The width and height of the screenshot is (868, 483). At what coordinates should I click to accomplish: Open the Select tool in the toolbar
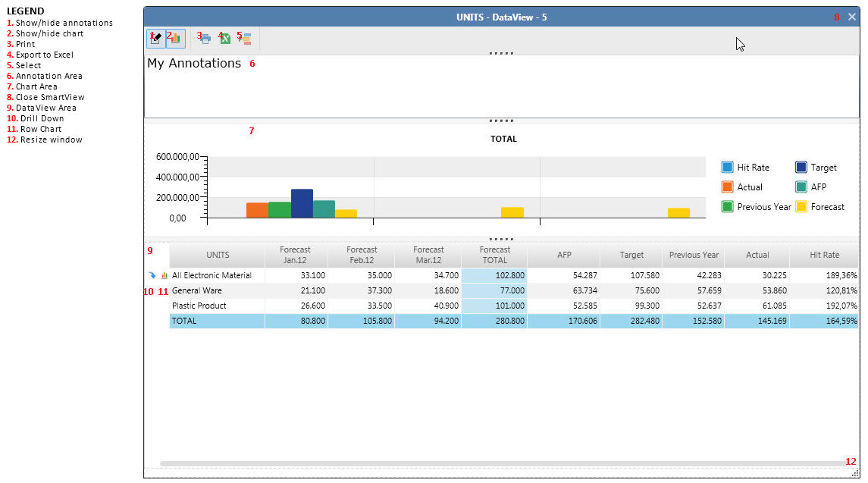pyautogui.click(x=245, y=38)
